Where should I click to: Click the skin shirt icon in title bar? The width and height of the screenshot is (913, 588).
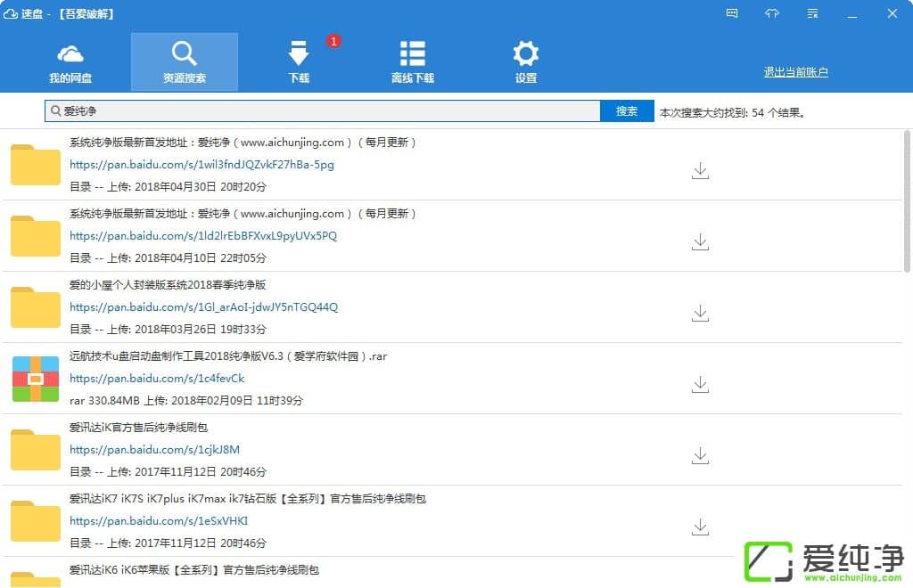click(772, 13)
